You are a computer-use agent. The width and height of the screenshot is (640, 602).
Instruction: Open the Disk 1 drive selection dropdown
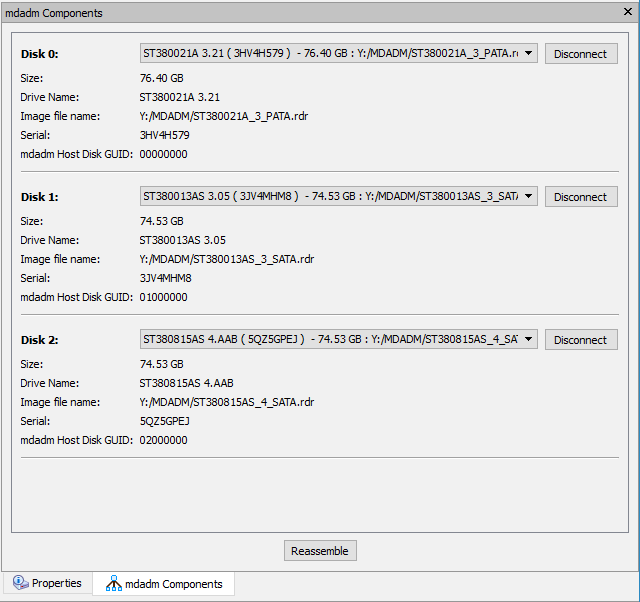tap(338, 196)
